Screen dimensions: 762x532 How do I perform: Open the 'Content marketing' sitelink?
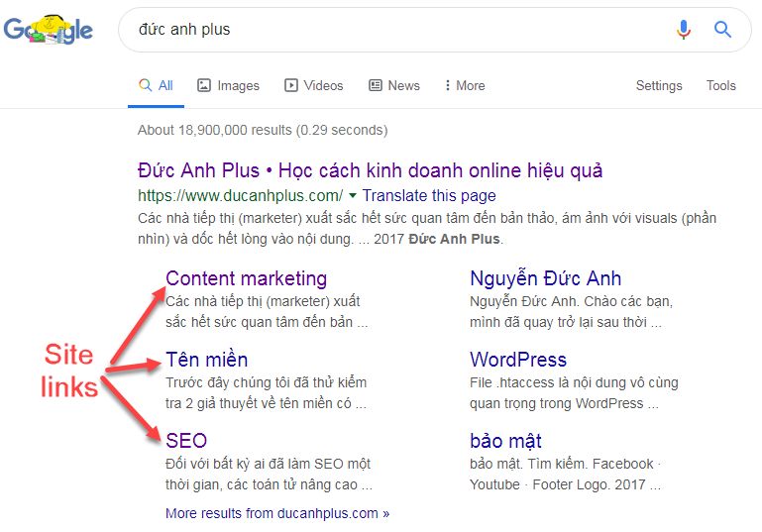tap(247, 278)
